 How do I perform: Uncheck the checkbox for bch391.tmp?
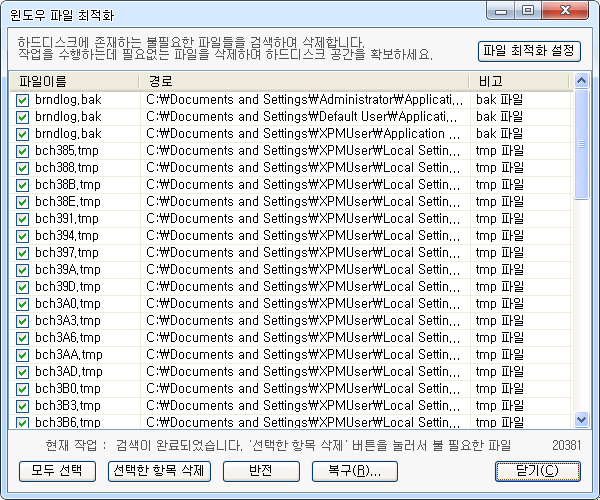click(23, 219)
